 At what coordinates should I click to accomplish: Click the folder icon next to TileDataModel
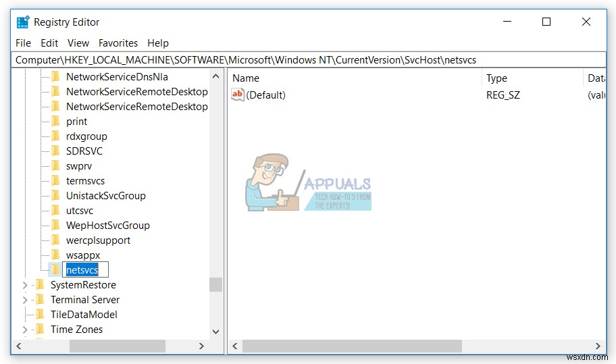click(40, 315)
